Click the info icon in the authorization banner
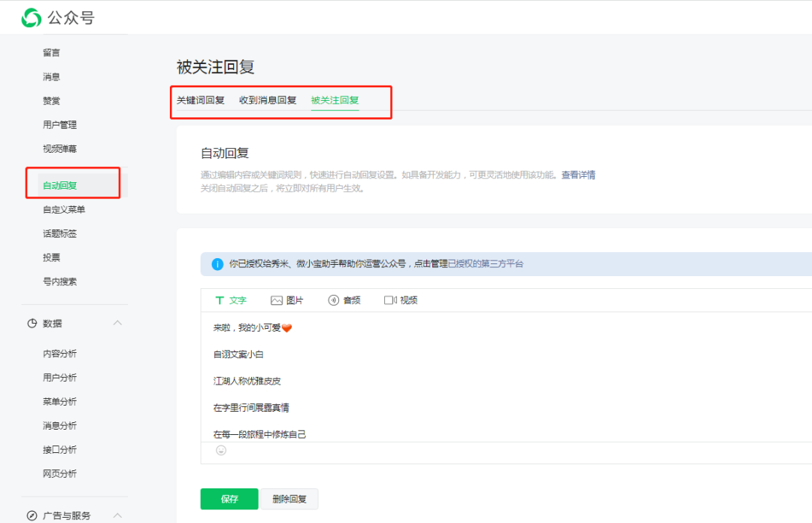Viewport: 812px width, 523px height. (x=215, y=263)
